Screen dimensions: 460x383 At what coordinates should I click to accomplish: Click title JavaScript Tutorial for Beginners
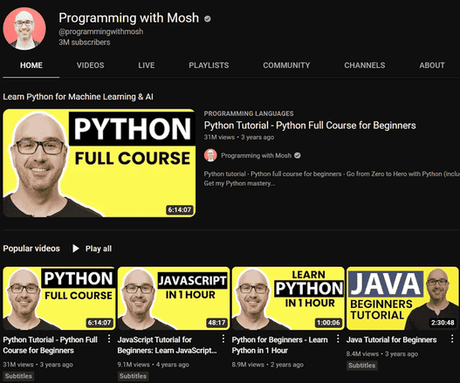[x=167, y=345]
